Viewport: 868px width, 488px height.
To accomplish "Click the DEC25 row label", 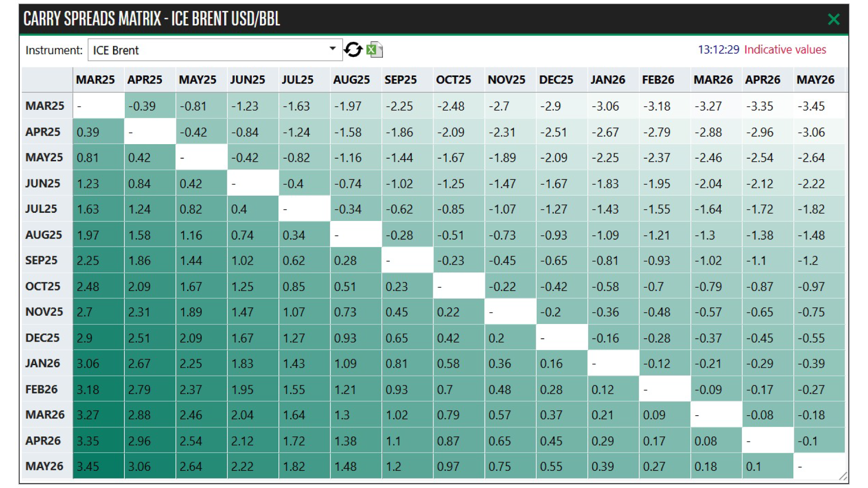I will [43, 338].
